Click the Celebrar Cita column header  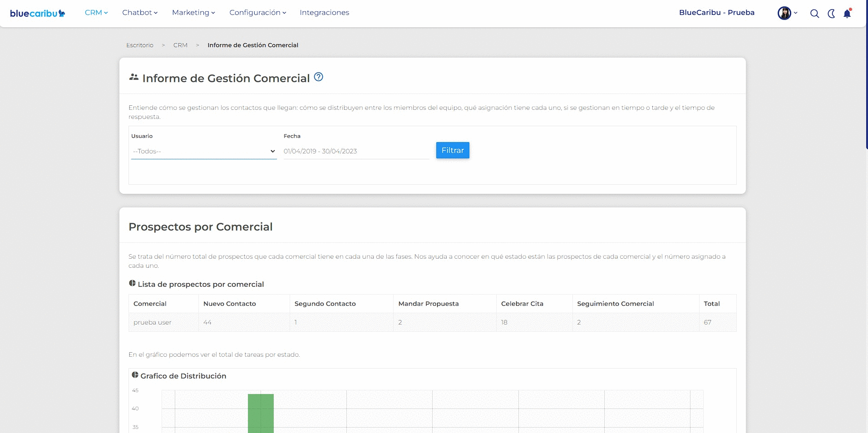click(534, 304)
